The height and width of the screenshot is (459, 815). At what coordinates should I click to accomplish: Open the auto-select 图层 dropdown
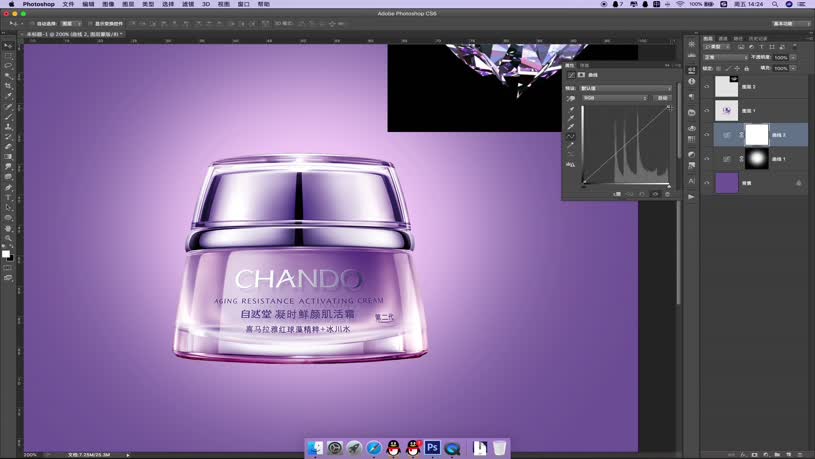(x=71, y=24)
